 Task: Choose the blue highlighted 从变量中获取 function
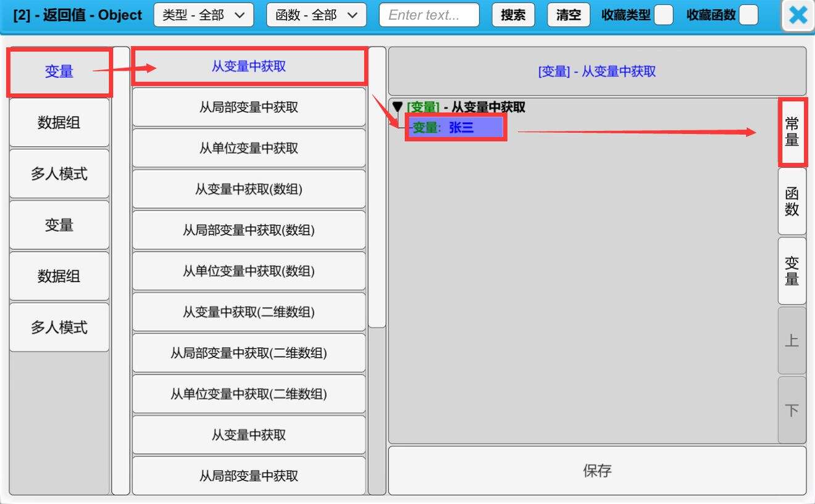tap(249, 66)
